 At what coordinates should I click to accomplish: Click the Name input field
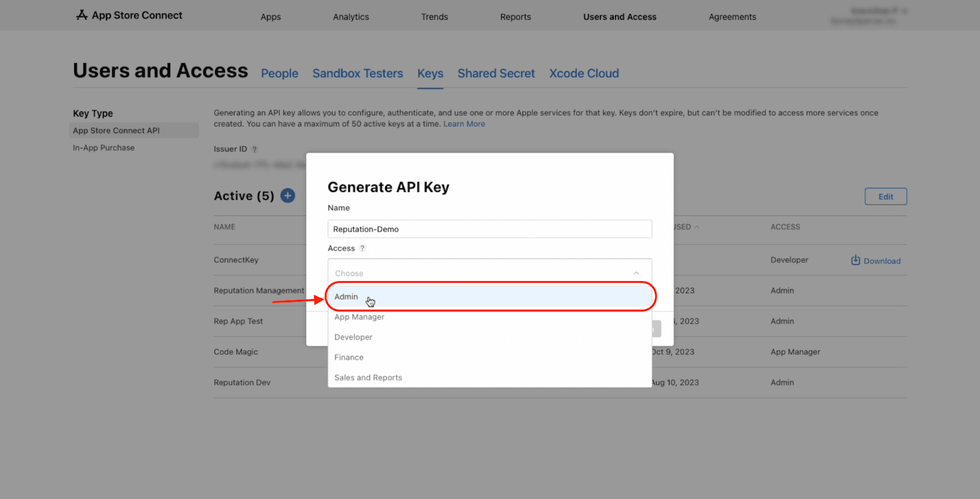[489, 229]
